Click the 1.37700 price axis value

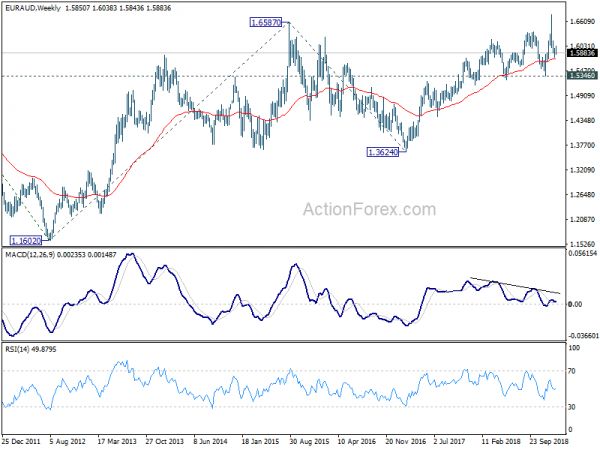pyautogui.click(x=582, y=145)
